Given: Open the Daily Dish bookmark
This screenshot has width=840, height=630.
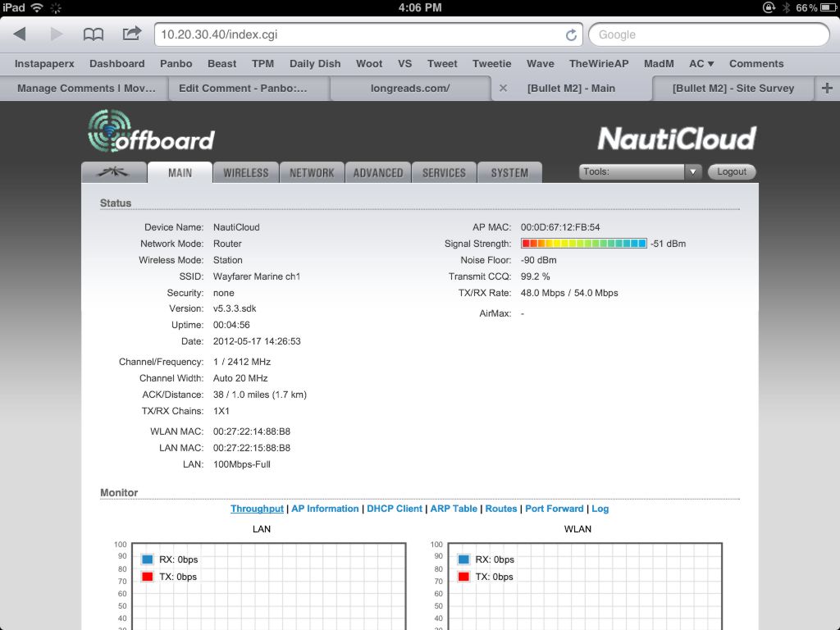Looking at the screenshot, I should [315, 64].
